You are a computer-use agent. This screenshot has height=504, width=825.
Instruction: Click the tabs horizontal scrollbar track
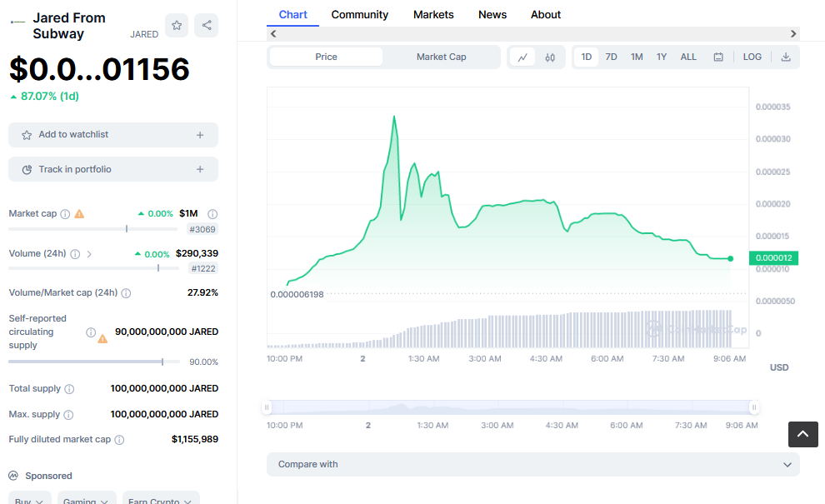click(x=533, y=33)
